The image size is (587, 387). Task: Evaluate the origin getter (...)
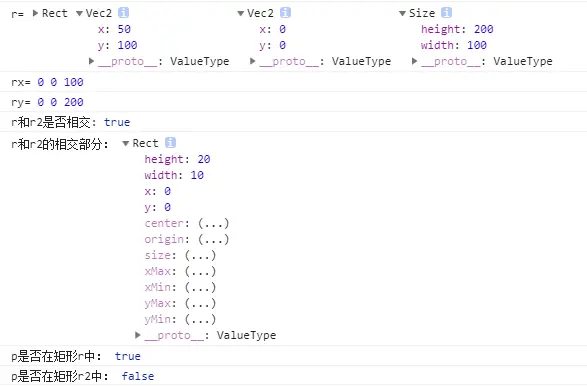click(x=213, y=239)
